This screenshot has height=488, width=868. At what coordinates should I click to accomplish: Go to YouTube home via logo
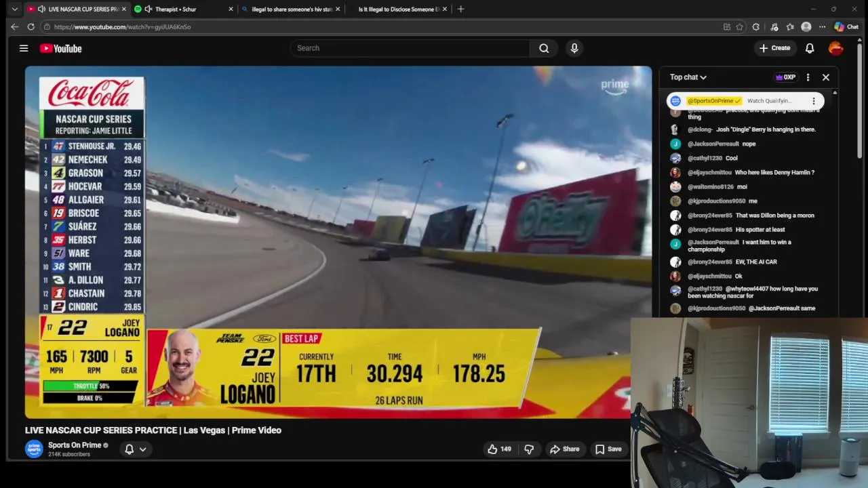60,48
